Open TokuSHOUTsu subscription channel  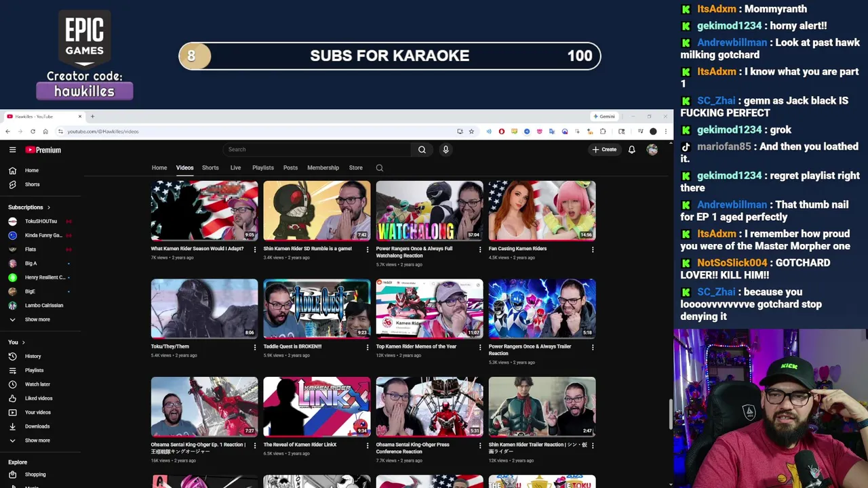coord(41,222)
